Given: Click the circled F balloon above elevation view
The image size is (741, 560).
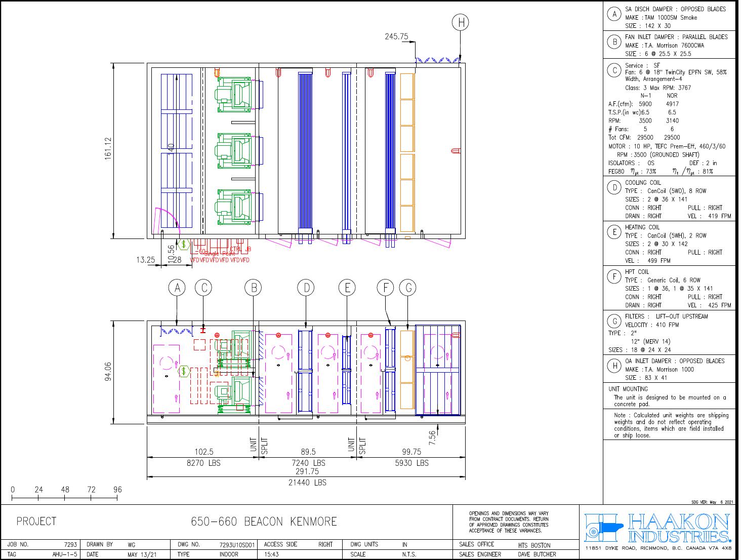Looking at the screenshot, I should [386, 288].
